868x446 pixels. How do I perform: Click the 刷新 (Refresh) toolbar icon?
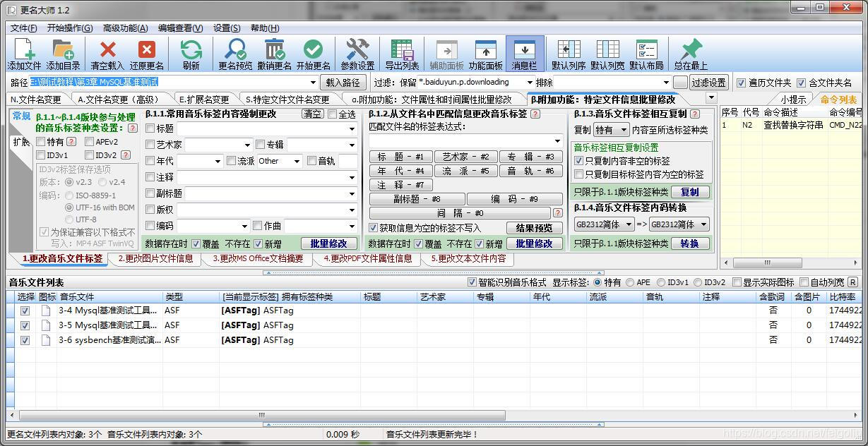tap(191, 54)
